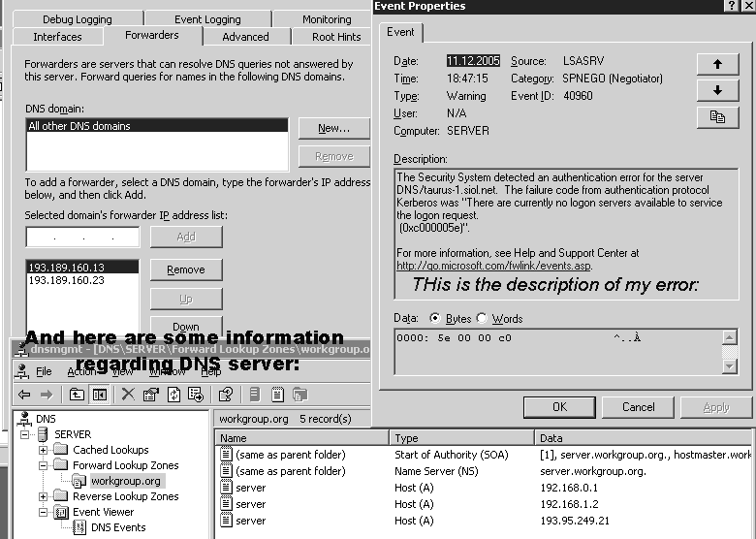Viewport: 756px width, 539px height.
Task: Click the Down button in forwarder list
Action: coord(186,327)
